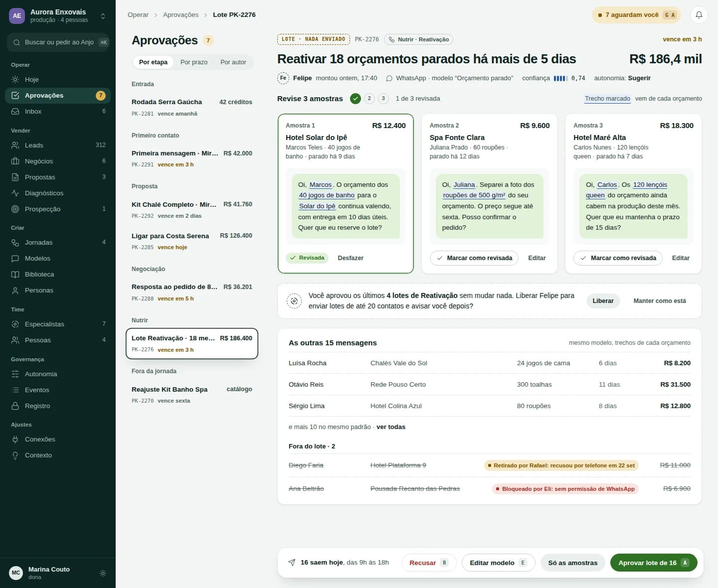This screenshot has height=588, width=718.
Task: Focus the Buscar ou pedir ao Anjo field
Action: pyautogui.click(x=59, y=42)
